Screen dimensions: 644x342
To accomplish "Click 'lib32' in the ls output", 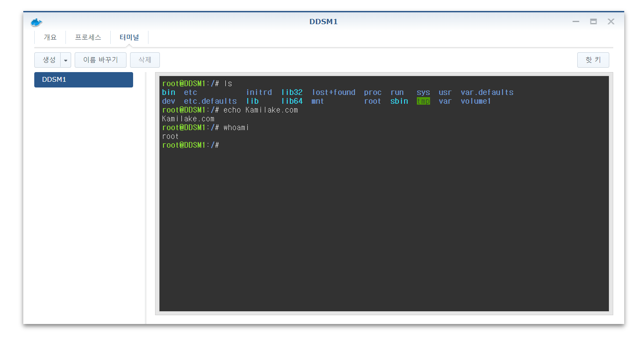I will pos(292,92).
